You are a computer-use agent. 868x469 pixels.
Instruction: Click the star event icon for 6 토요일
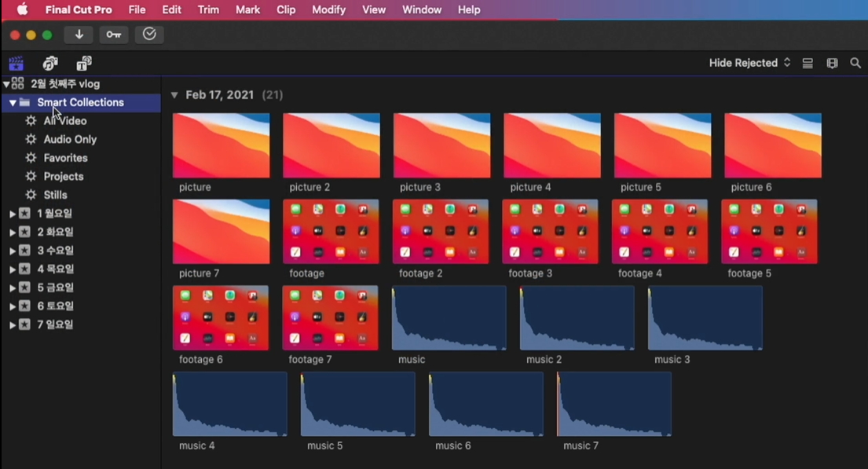point(24,306)
